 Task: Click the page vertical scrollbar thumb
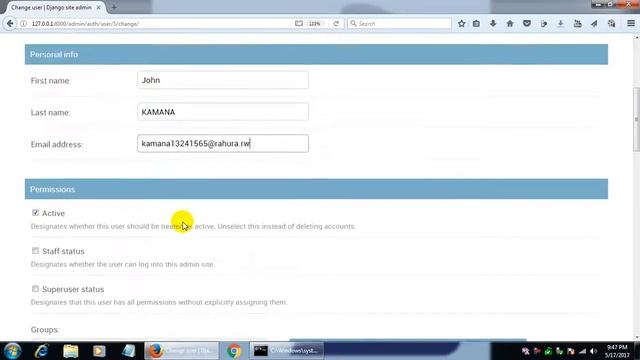(636, 120)
